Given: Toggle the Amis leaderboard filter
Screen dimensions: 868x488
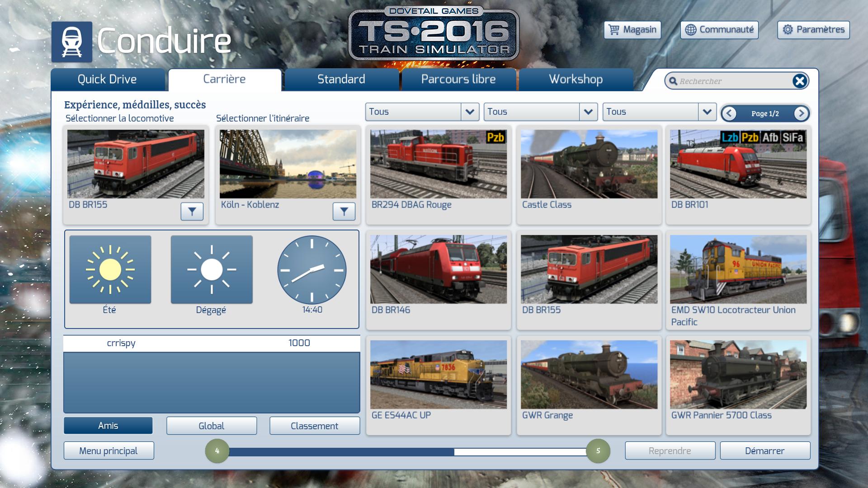Looking at the screenshot, I should (108, 426).
